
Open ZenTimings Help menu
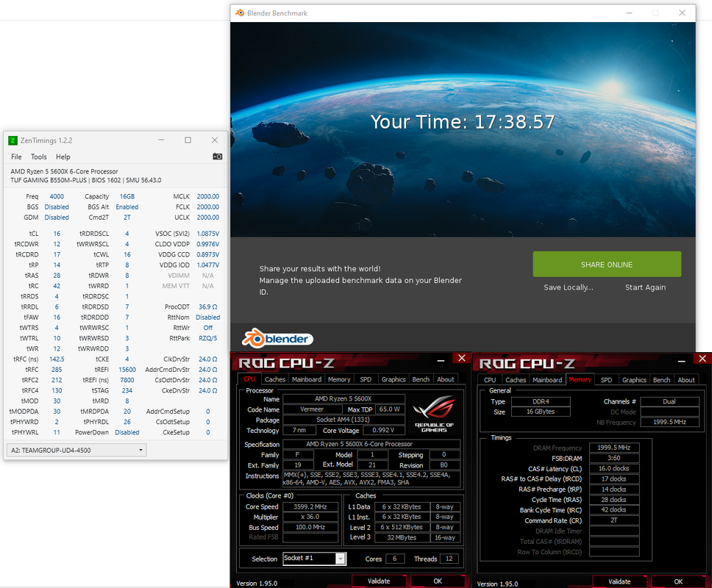tap(63, 157)
